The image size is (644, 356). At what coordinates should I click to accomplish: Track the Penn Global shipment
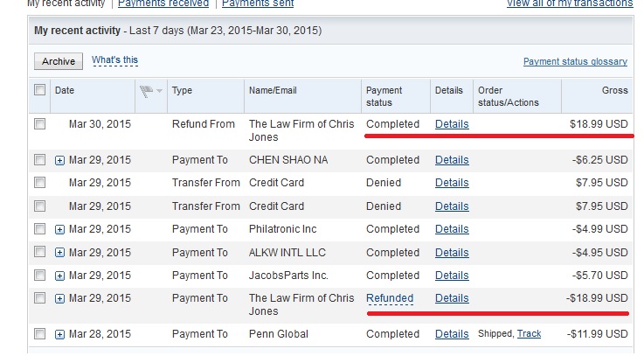click(x=529, y=334)
